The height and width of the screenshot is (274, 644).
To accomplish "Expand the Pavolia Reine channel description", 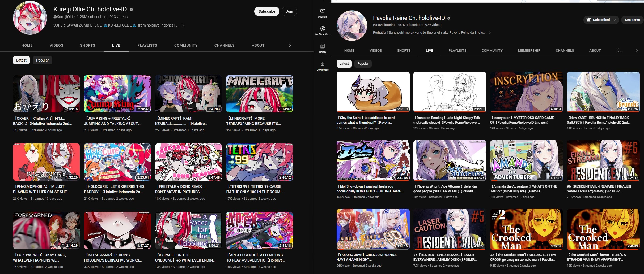I will click(x=490, y=32).
